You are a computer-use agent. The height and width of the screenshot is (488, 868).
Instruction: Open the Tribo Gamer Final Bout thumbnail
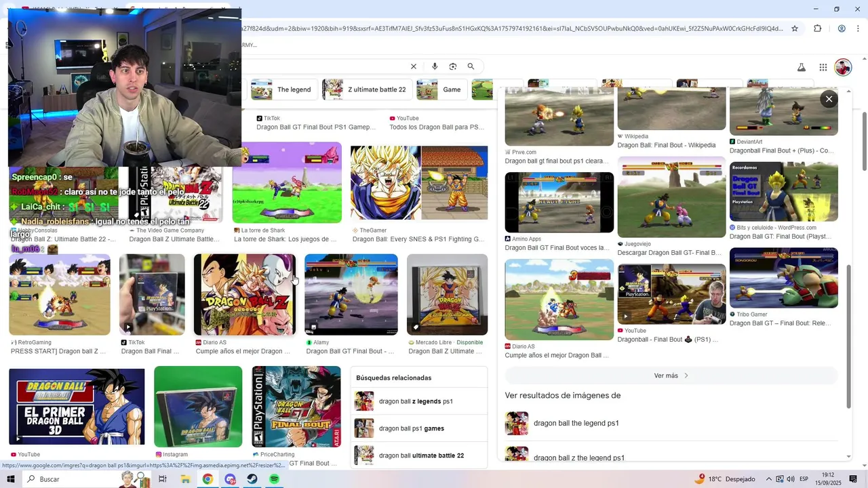coord(784,278)
